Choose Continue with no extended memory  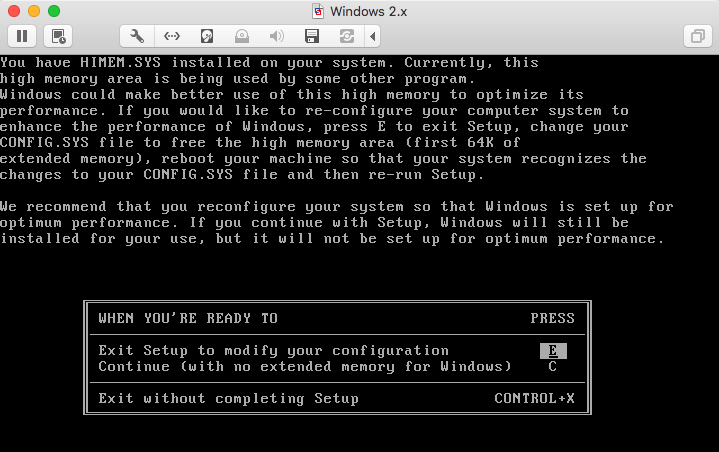304,367
